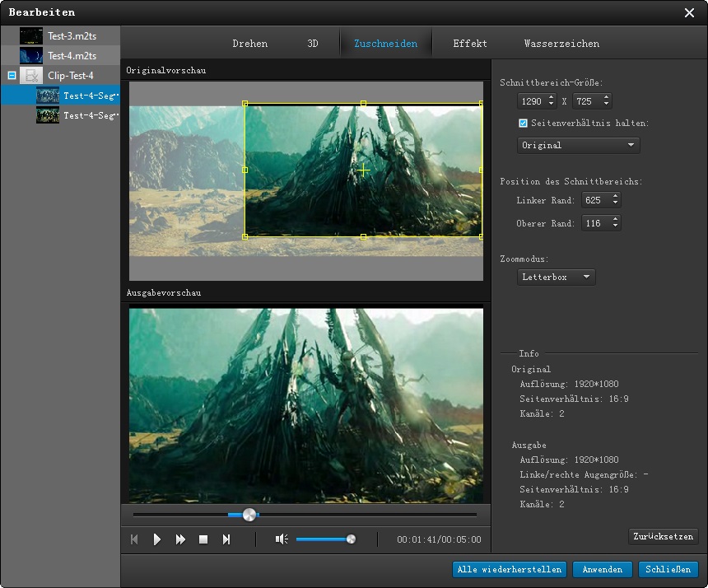Image resolution: width=708 pixels, height=588 pixels.
Task: Click the Oberer Rand field 116
Action: pyautogui.click(x=595, y=223)
